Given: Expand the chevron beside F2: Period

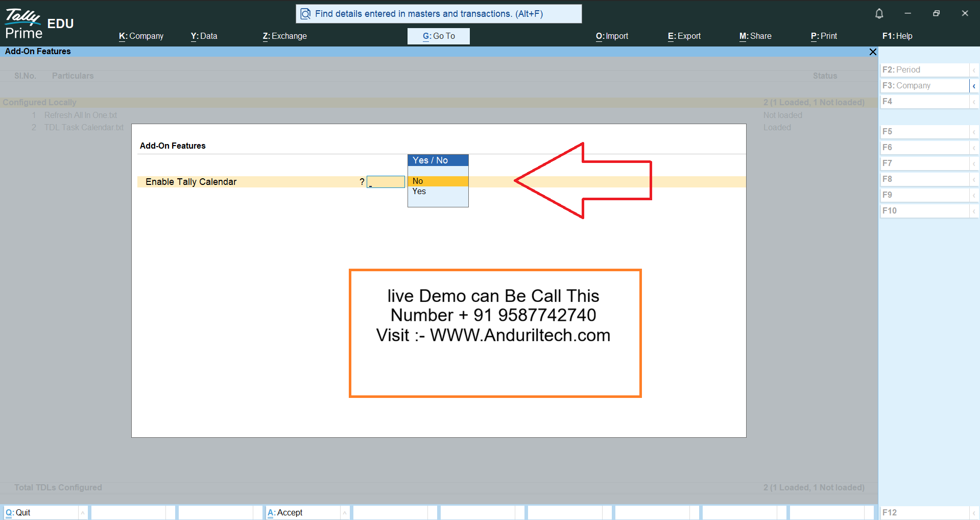Looking at the screenshot, I should [974, 70].
